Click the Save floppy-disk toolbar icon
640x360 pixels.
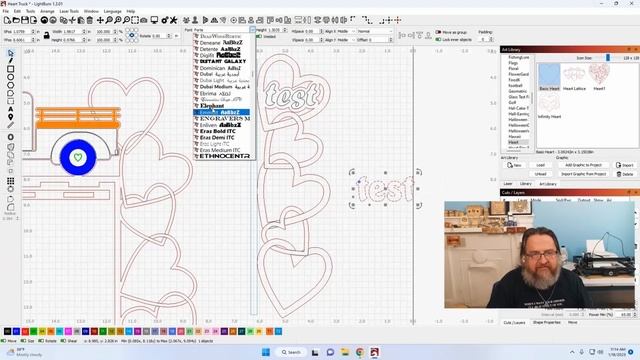pos(24,20)
